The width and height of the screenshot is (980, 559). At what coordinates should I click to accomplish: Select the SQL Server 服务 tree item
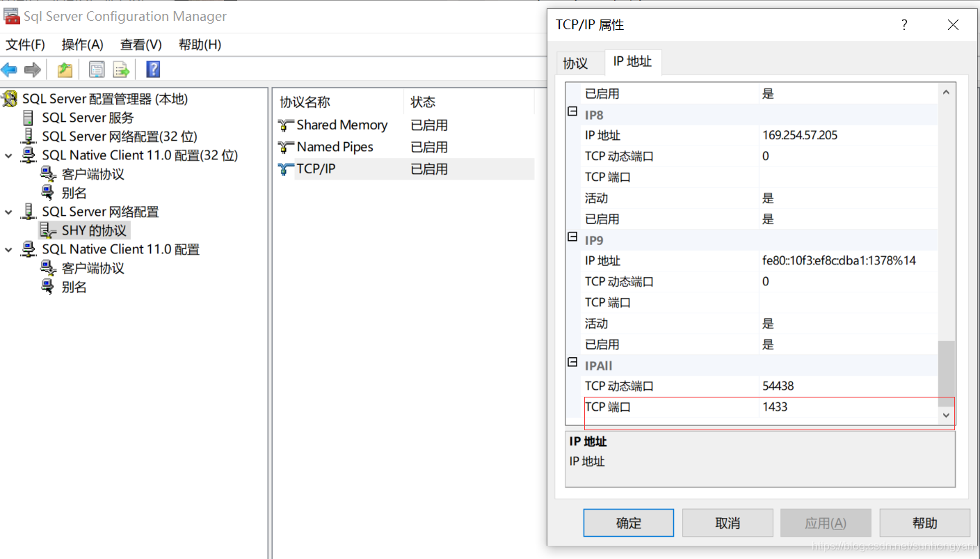(x=88, y=118)
